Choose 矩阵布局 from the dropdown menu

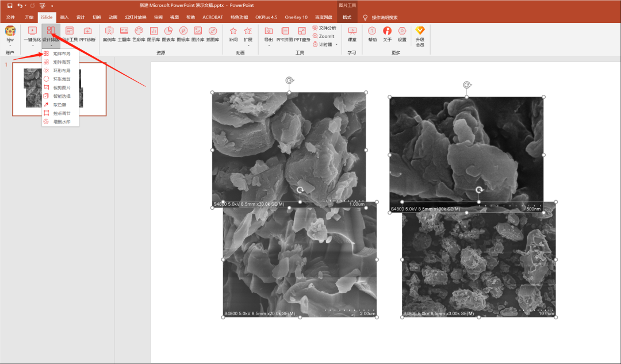tap(60, 53)
